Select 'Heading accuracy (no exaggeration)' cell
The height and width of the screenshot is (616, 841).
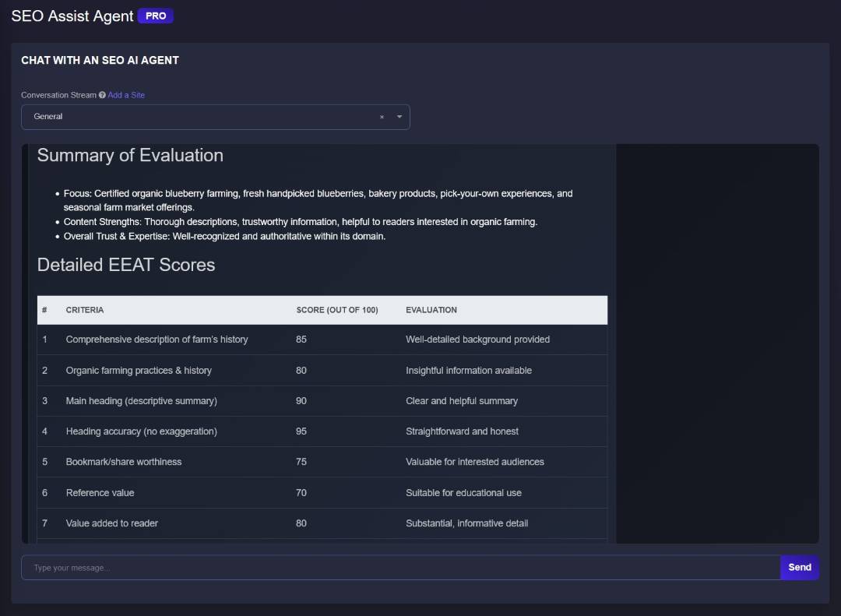click(x=142, y=431)
